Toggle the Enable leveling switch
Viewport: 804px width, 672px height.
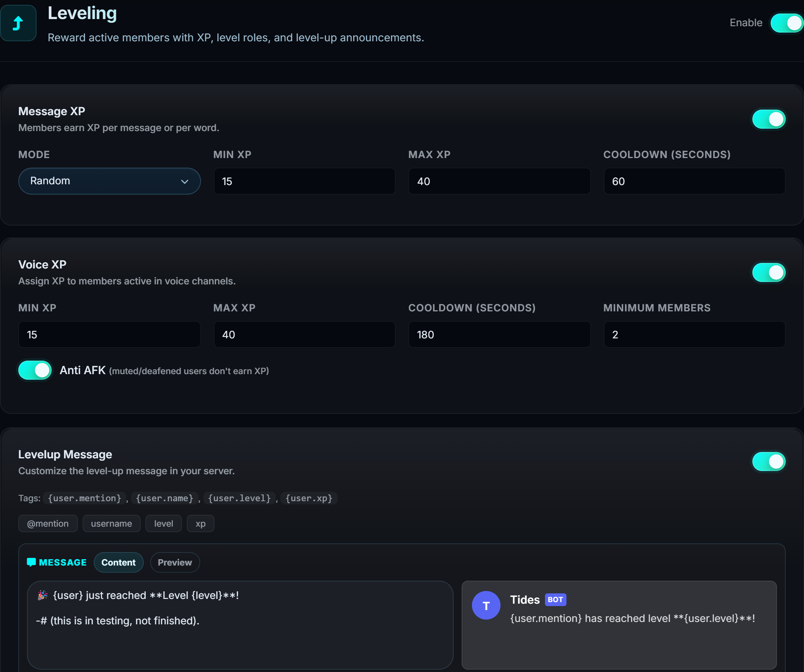tap(787, 23)
